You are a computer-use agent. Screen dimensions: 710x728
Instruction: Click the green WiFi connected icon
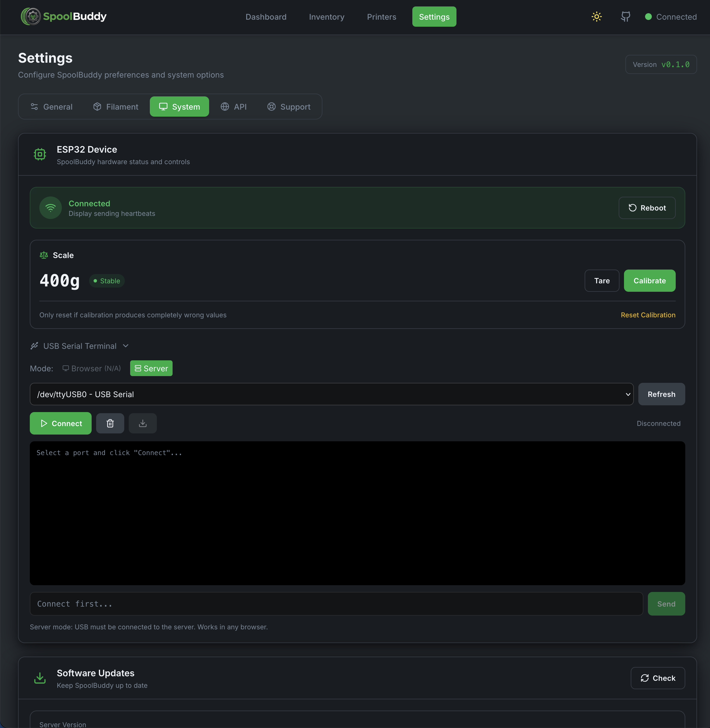click(51, 208)
